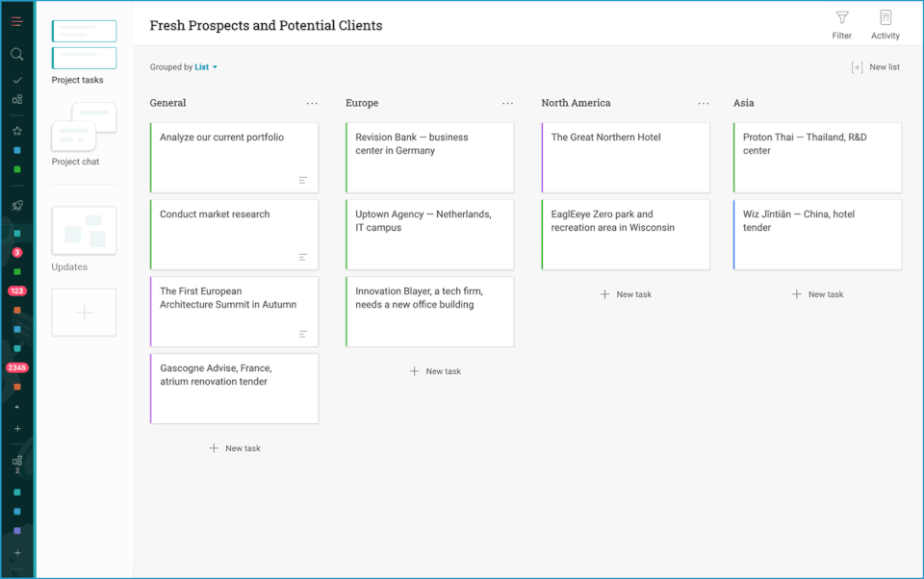Screen dimensions: 924x579
Task: Click the star favorites icon in sidebar
Action: point(17,131)
